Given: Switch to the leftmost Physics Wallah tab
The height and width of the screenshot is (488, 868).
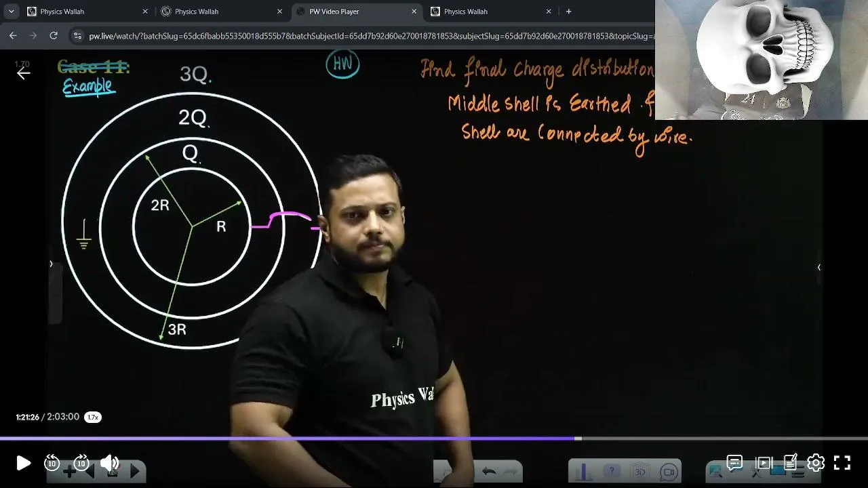Looking at the screenshot, I should [87, 12].
